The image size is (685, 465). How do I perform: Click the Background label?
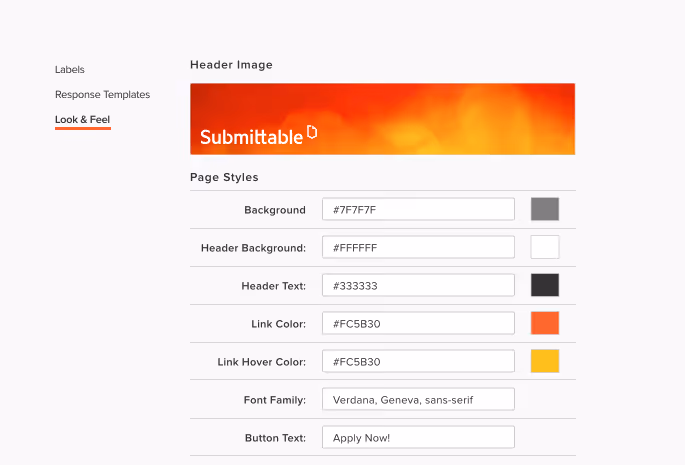[275, 210]
